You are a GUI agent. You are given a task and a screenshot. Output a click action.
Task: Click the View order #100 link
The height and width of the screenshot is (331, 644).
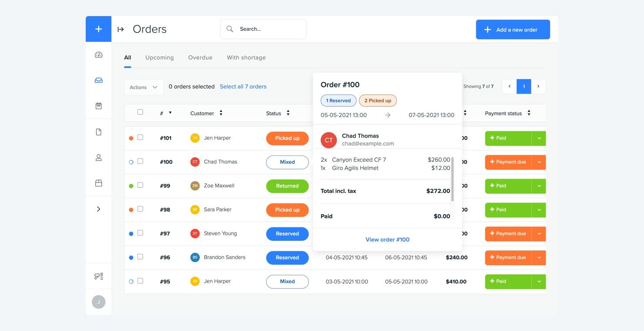387,239
